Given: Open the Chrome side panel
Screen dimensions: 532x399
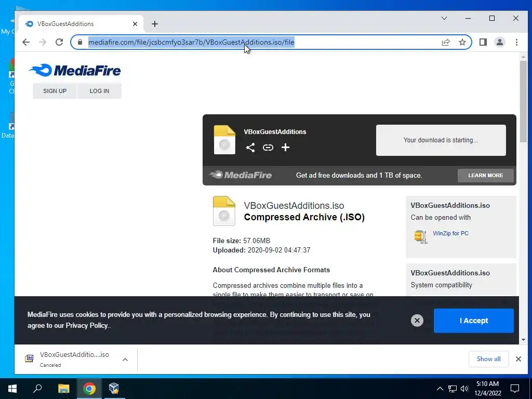Looking at the screenshot, I should (x=483, y=42).
